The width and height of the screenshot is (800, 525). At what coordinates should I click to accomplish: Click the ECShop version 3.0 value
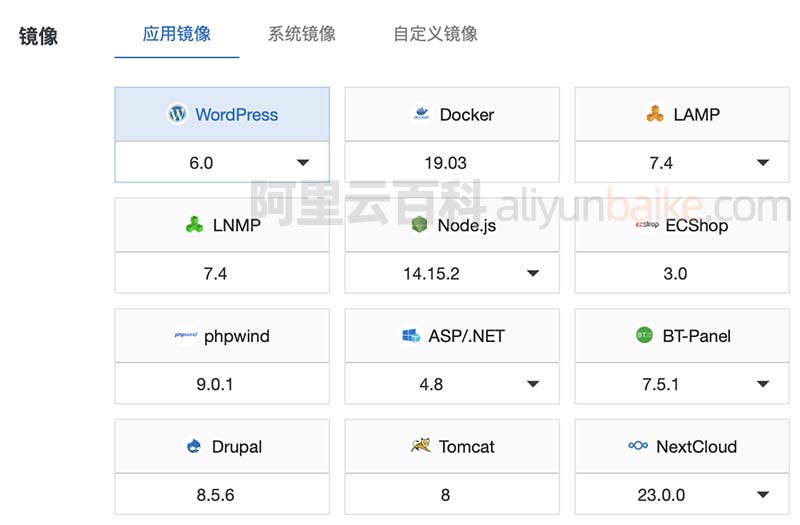tap(675, 274)
